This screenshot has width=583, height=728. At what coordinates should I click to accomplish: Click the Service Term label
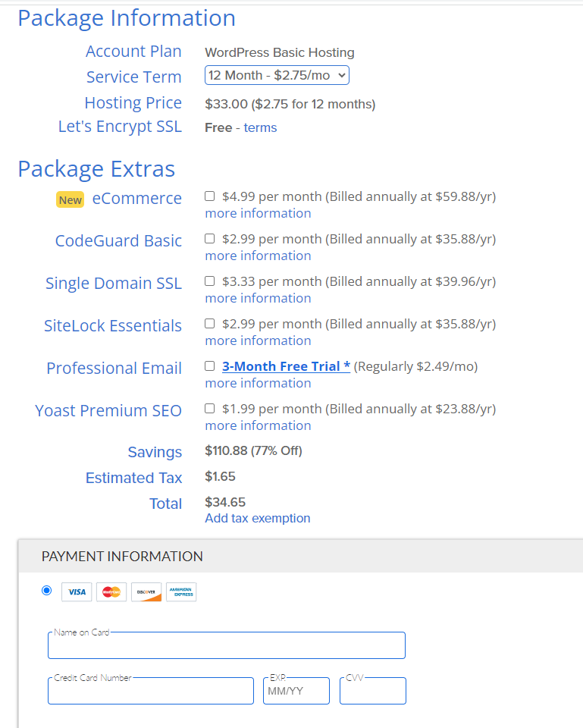click(x=134, y=77)
